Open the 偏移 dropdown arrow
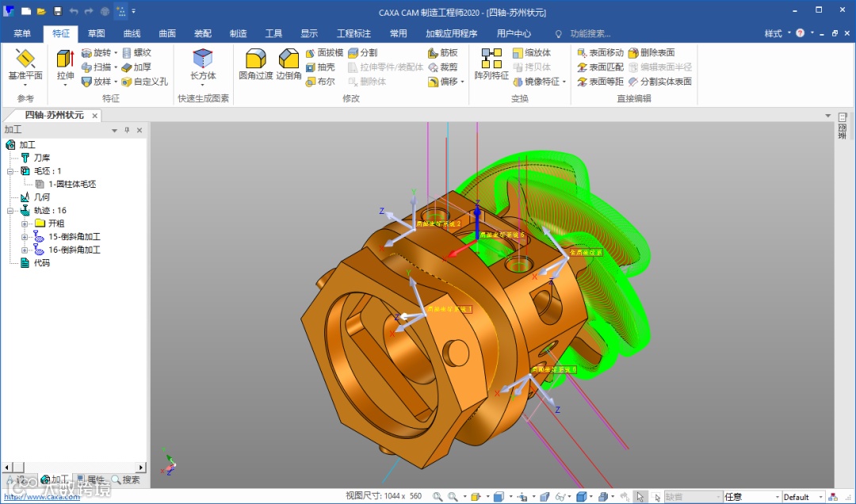 462,82
